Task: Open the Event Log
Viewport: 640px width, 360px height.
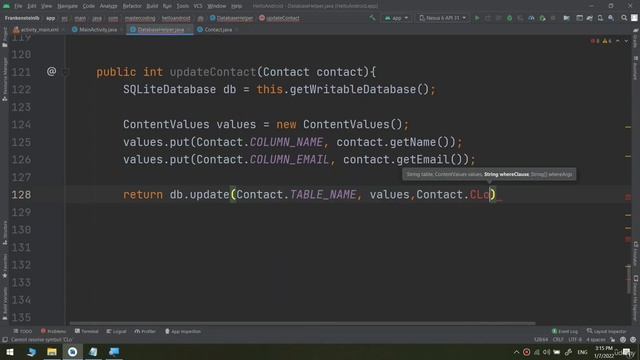Action: pos(565,331)
